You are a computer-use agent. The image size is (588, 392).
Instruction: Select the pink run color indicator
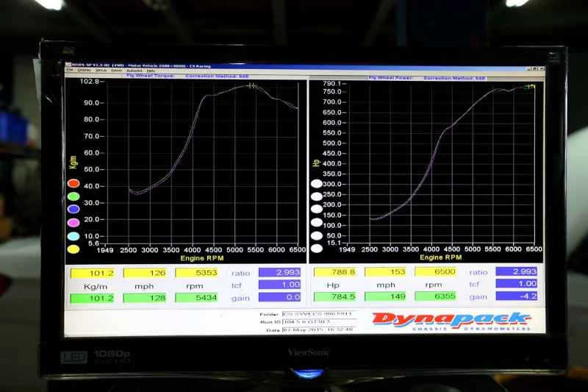point(73,223)
